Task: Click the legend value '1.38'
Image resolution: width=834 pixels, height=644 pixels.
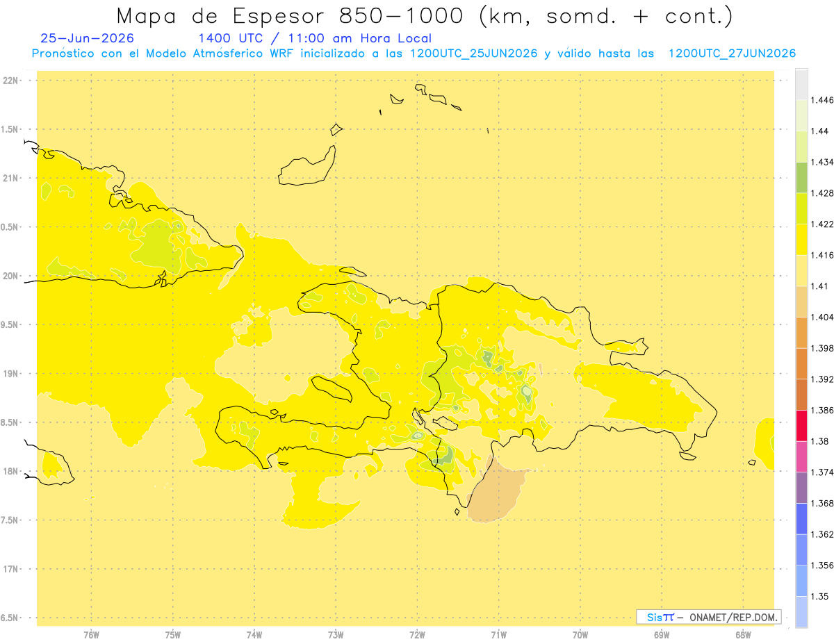Action: click(820, 441)
